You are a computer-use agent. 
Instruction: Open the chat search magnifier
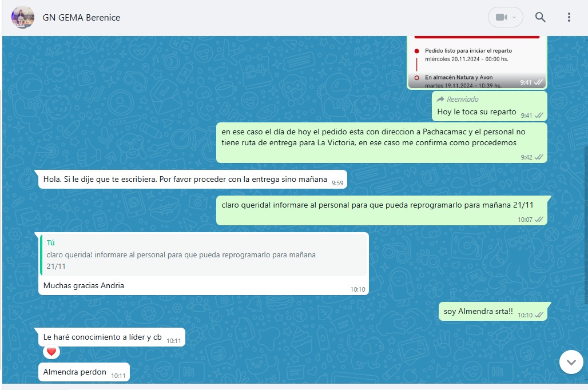pos(540,17)
